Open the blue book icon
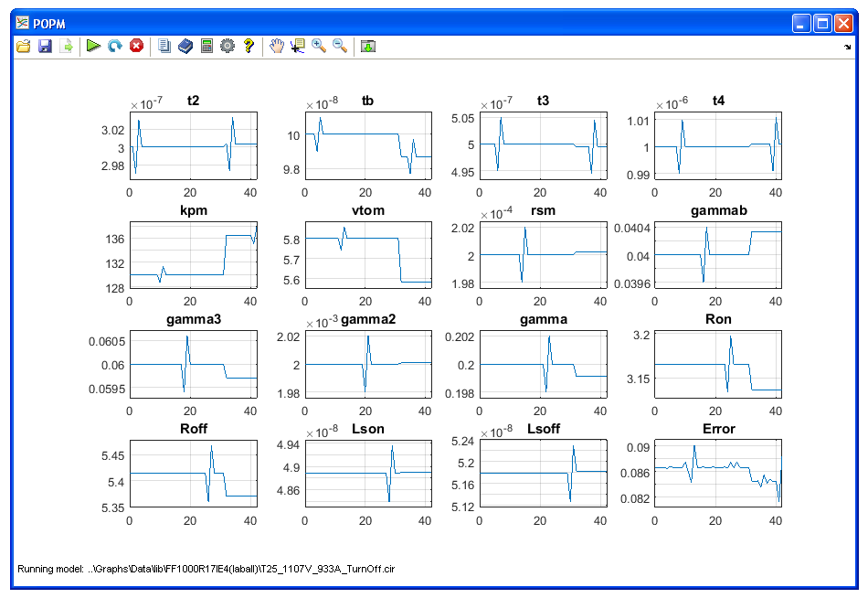 click(185, 46)
